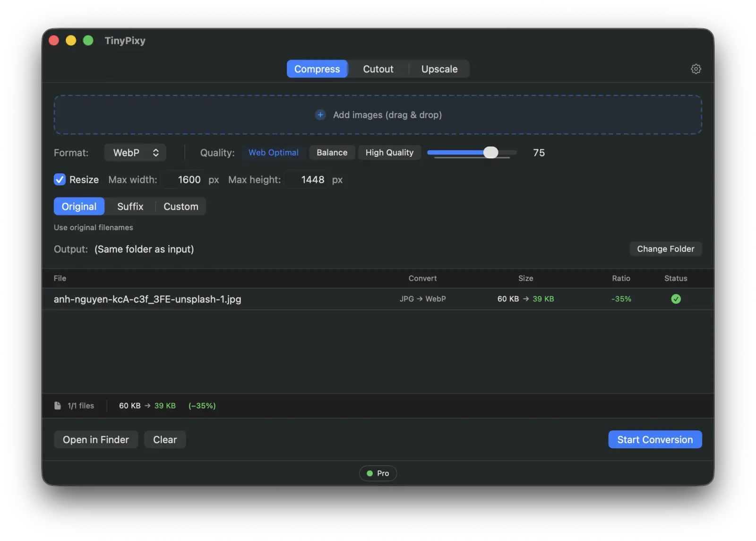The image size is (756, 541).
Task: Click the Use original filenames hint text
Action: [x=94, y=227]
